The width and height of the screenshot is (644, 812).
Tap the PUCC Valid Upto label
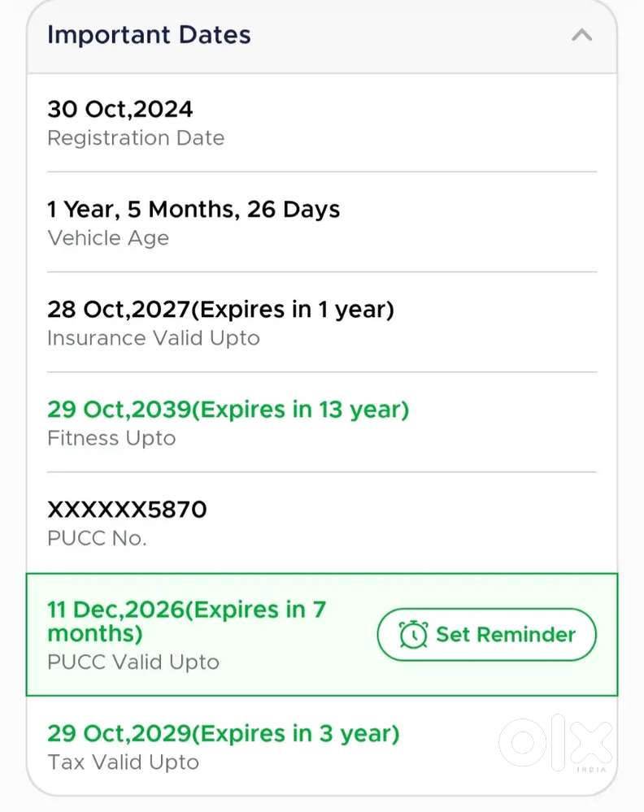click(133, 662)
